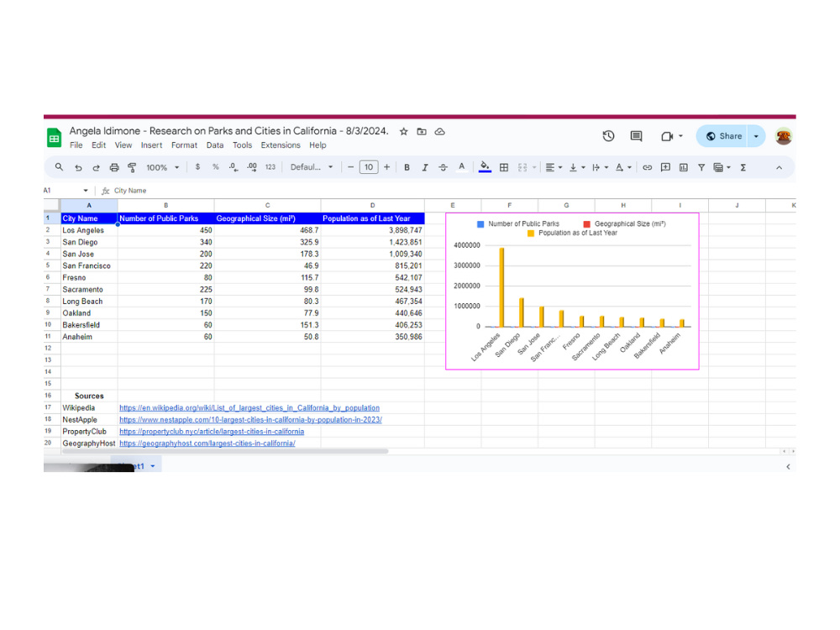Open text wrapping dropdown
The height and width of the screenshot is (630, 840).
click(x=600, y=168)
